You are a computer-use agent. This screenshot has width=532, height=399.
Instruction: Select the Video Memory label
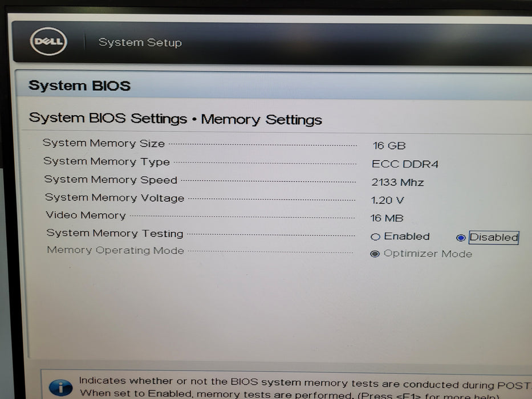click(x=86, y=215)
